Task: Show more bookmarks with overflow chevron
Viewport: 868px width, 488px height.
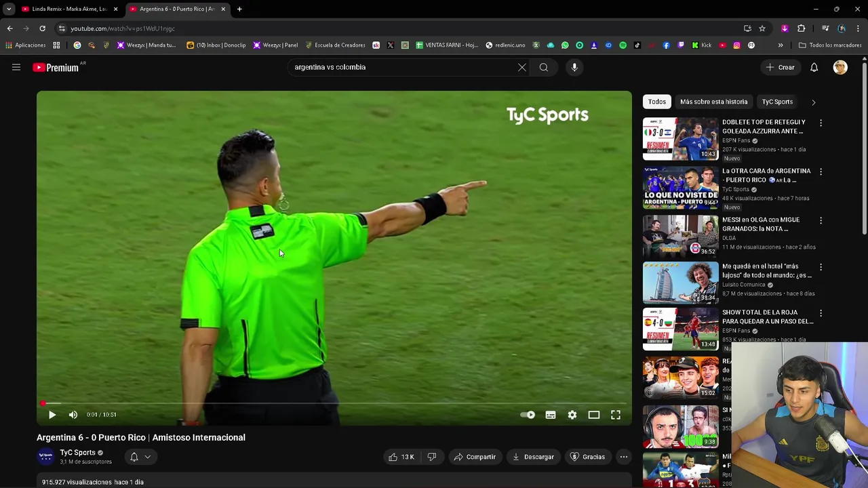Action: 781,45
